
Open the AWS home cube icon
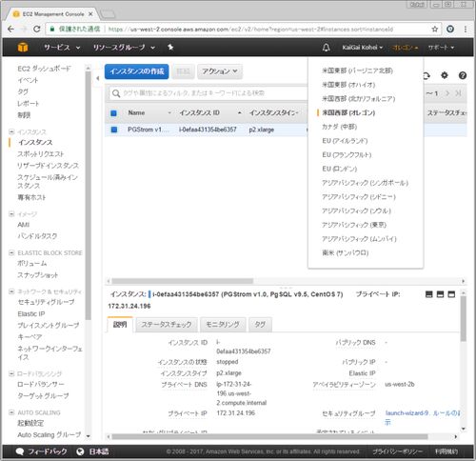coord(23,48)
